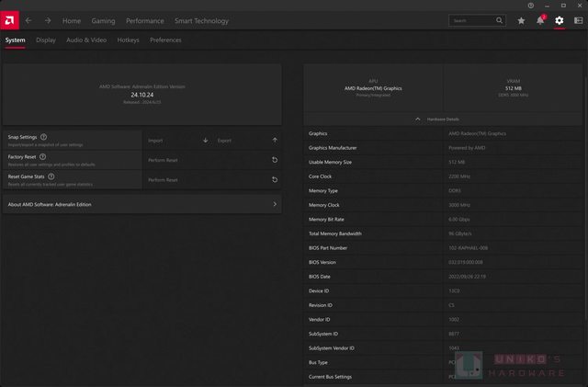Click help icon beside Reset Game Stats
The image size is (588, 387).
coord(51,176)
